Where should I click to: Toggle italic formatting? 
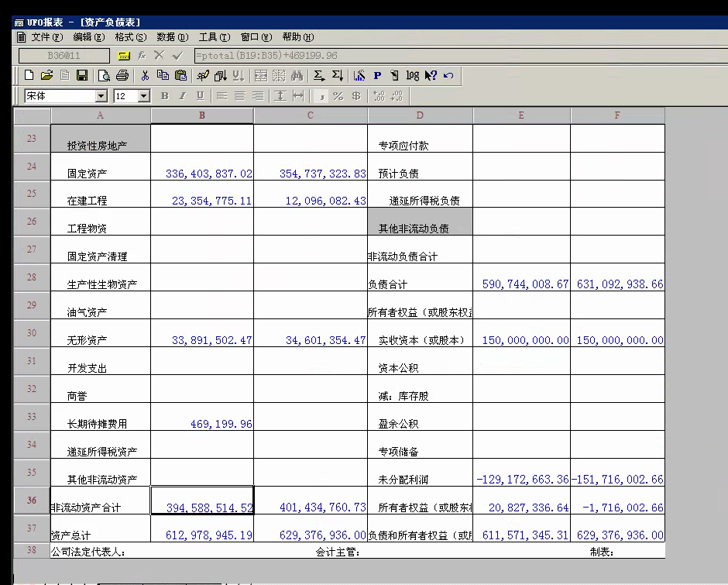pyautogui.click(x=183, y=96)
